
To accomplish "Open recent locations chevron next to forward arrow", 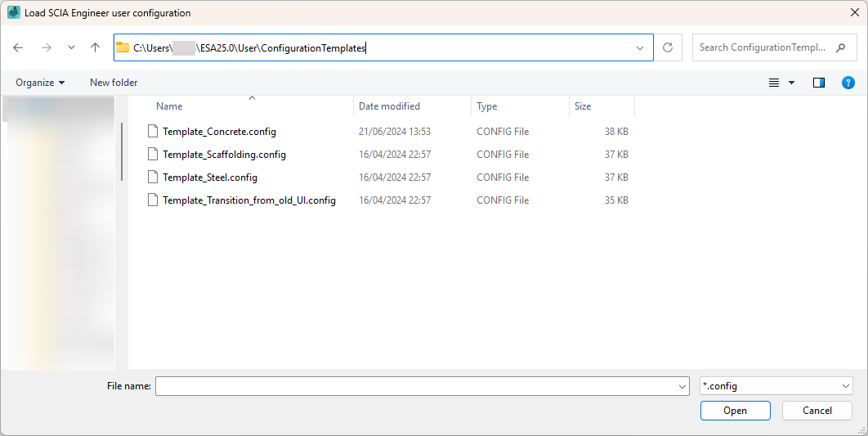I will [71, 47].
